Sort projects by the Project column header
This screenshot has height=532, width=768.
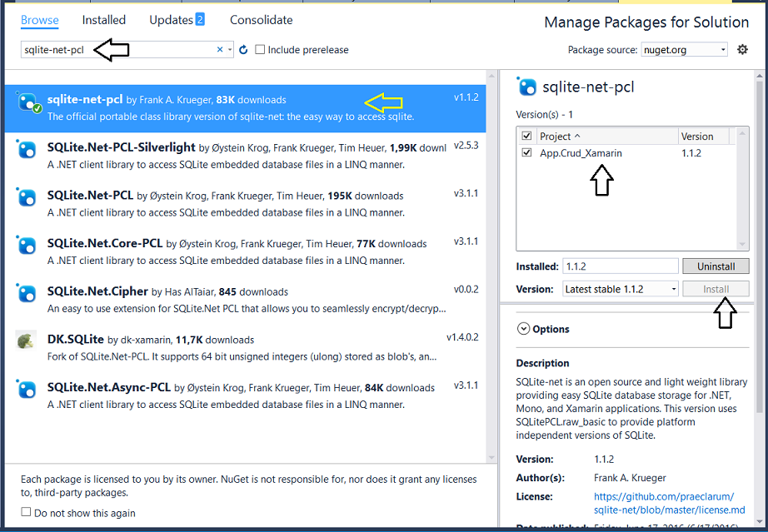coord(606,136)
